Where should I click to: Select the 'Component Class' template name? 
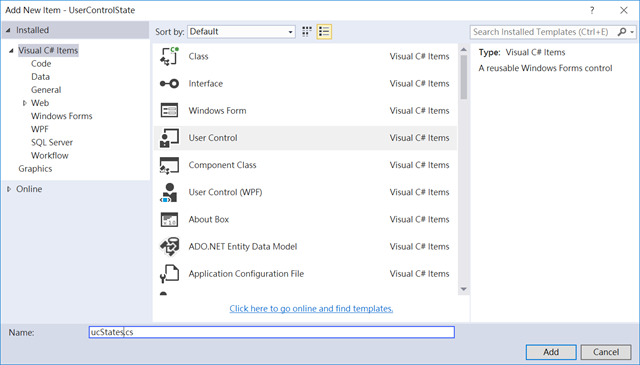tap(222, 165)
